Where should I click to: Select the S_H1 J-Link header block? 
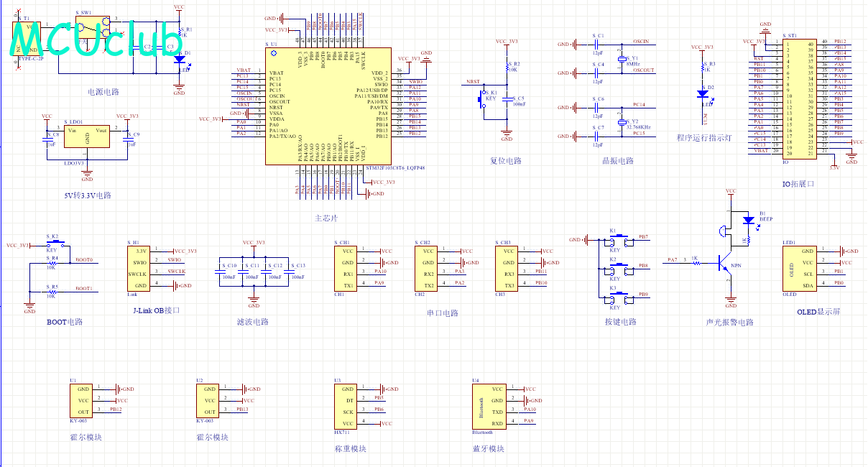pyautogui.click(x=138, y=269)
